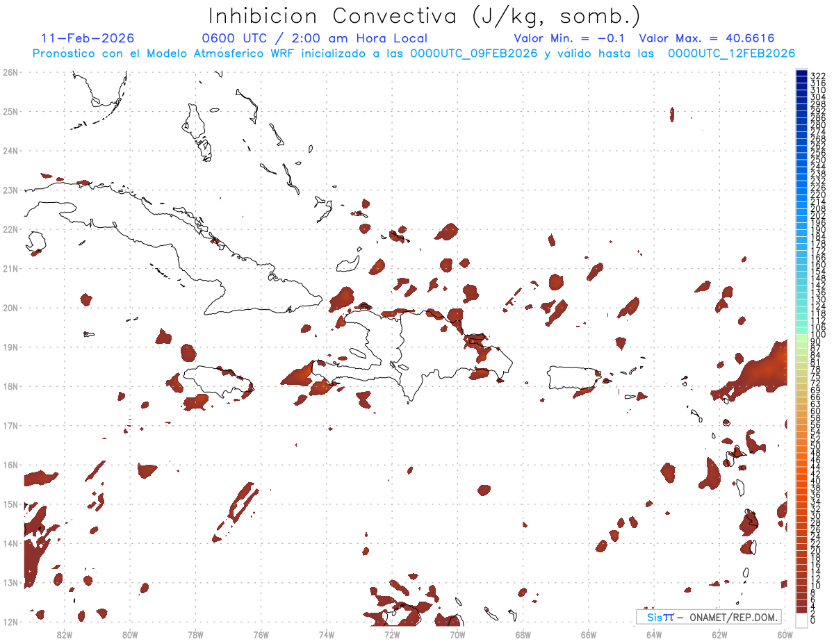Click the 17N latitude label
The image size is (834, 644).
click(10, 425)
